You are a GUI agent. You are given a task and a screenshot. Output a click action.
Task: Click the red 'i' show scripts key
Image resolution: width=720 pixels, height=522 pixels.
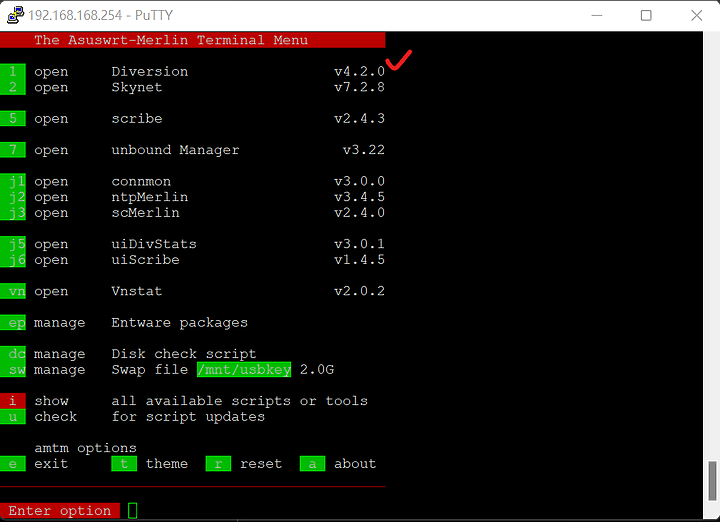point(13,401)
